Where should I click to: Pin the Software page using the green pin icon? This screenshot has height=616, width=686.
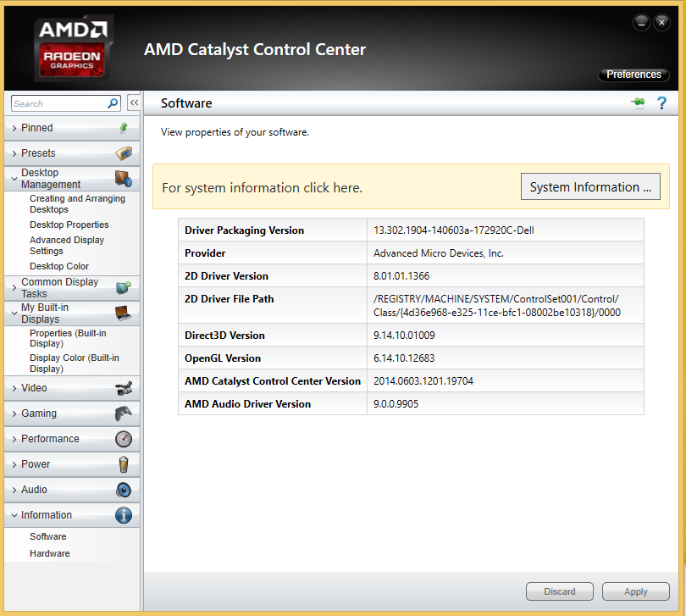click(x=638, y=103)
